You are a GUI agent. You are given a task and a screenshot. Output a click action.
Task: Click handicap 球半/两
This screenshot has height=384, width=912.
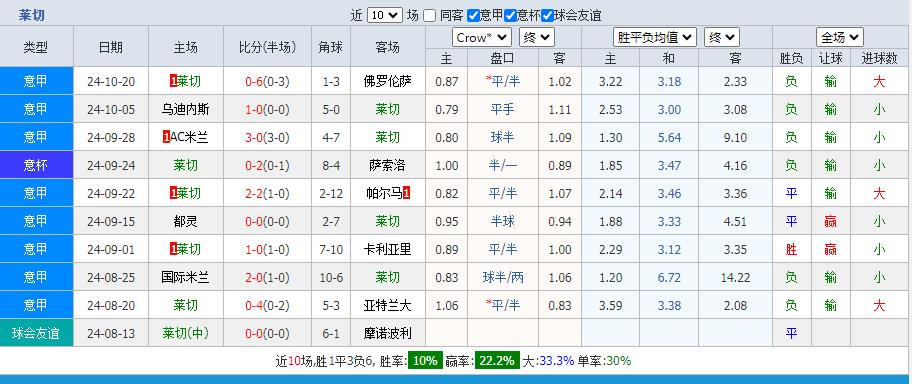click(503, 277)
